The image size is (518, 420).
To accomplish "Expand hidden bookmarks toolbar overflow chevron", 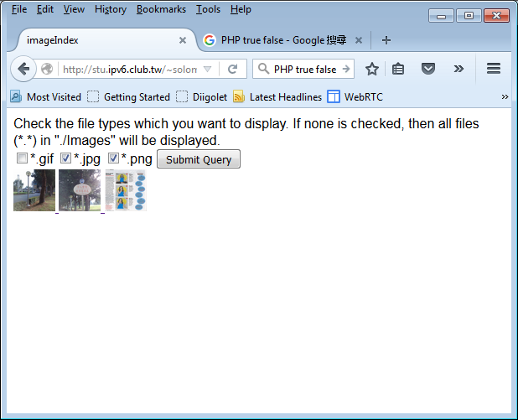I will point(505,96).
